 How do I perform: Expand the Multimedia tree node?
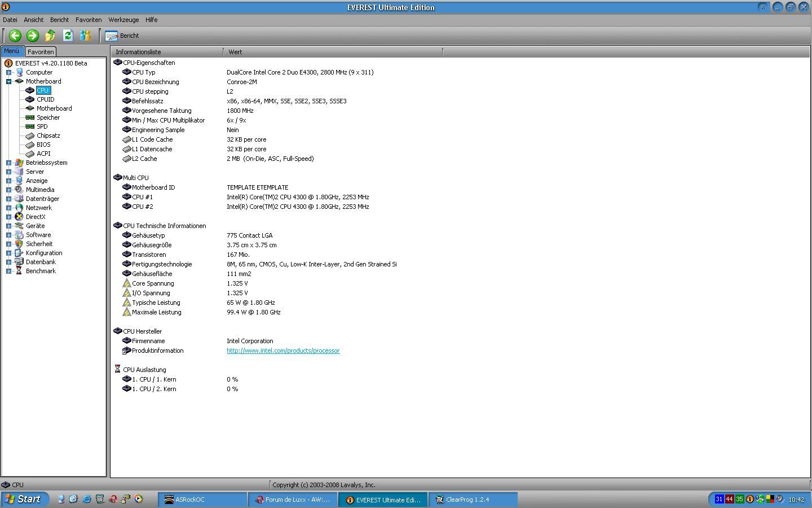tap(8, 190)
